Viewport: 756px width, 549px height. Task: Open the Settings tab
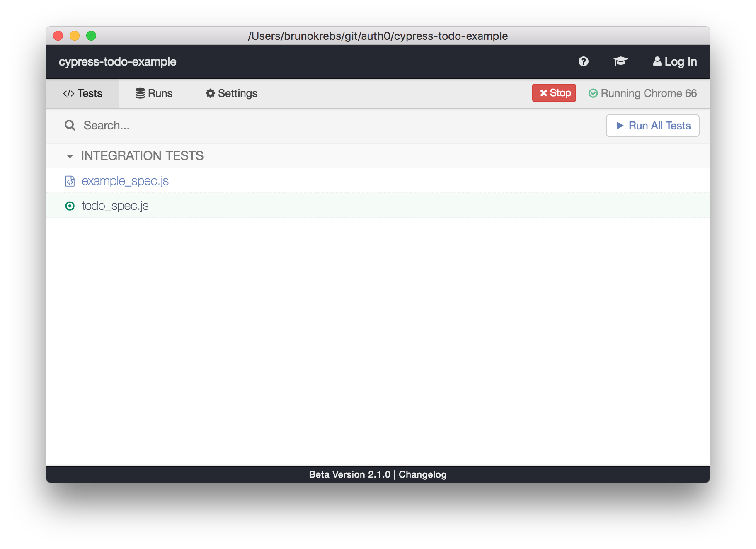point(231,93)
